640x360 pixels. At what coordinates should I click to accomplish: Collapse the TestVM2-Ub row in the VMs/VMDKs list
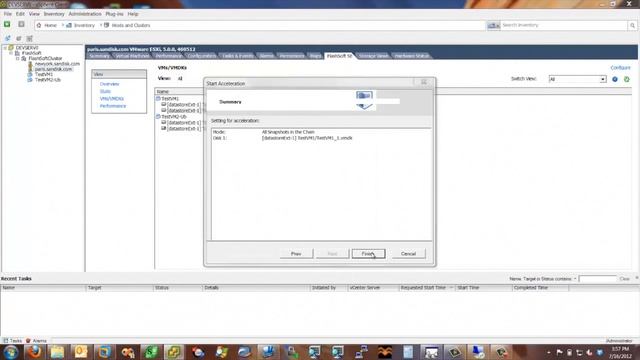click(x=158, y=116)
